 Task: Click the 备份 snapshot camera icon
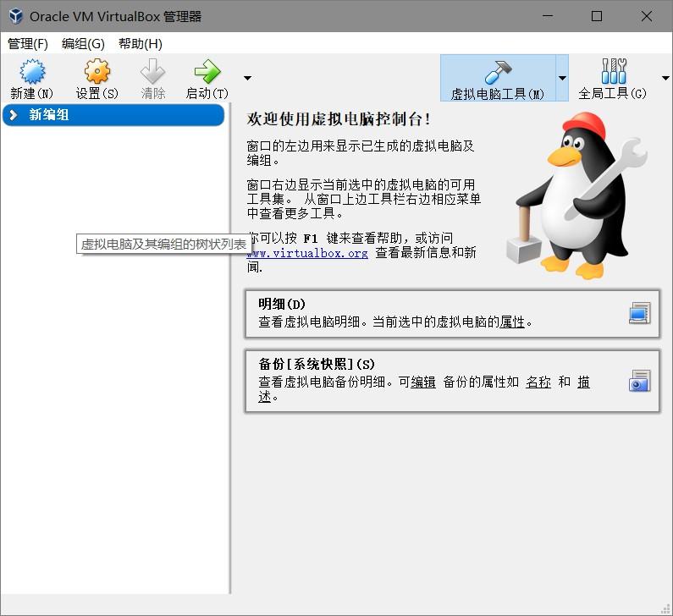tap(639, 381)
